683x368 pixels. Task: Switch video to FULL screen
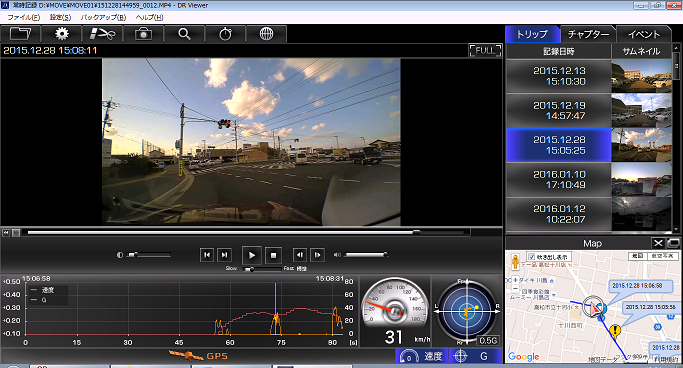click(x=485, y=51)
